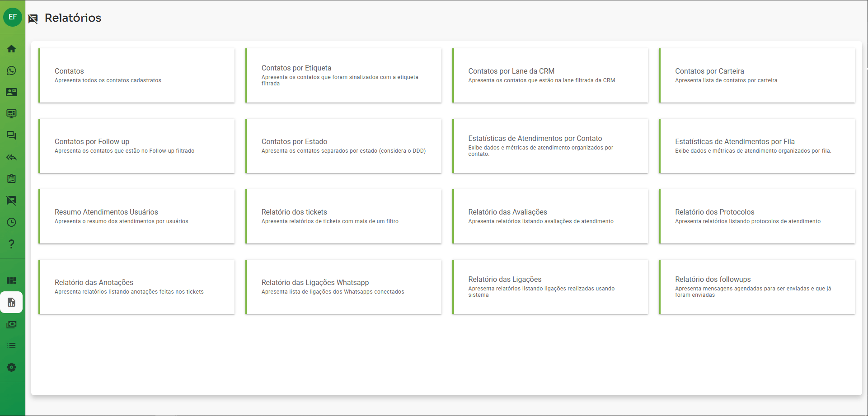868x416 pixels.
Task: Open the Relatório dos followups card
Action: pos(757,287)
